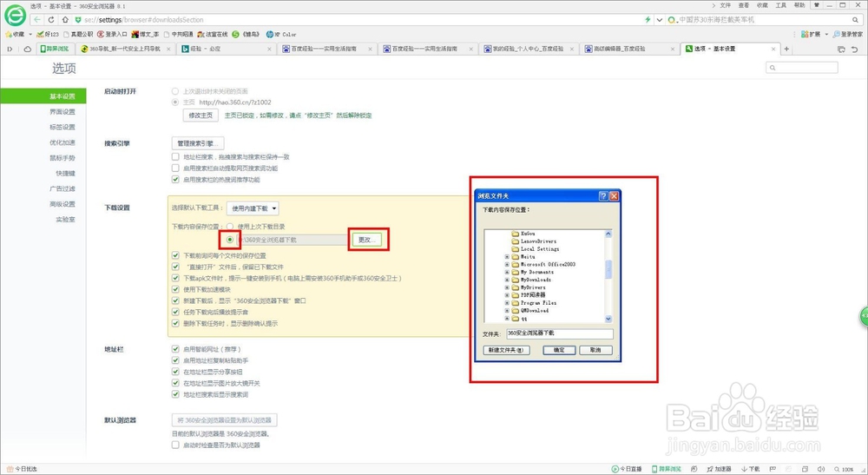Enable 启动时检查是否为默认浏览器 checkbox
868x475 pixels.
click(x=175, y=445)
